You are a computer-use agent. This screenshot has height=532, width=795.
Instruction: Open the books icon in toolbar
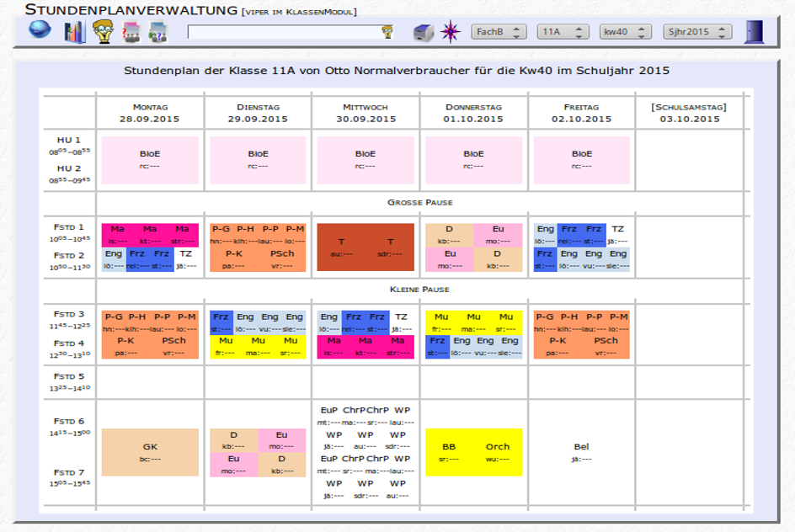[x=75, y=32]
